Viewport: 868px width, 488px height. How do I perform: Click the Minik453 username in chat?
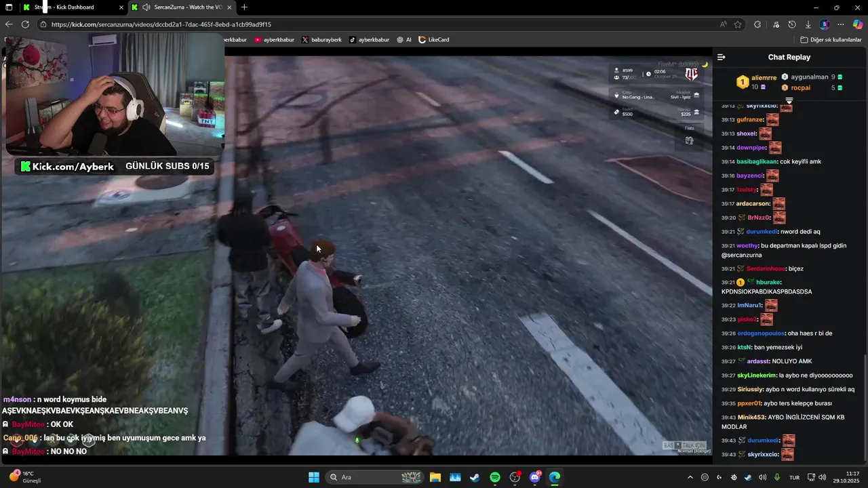coord(751,418)
